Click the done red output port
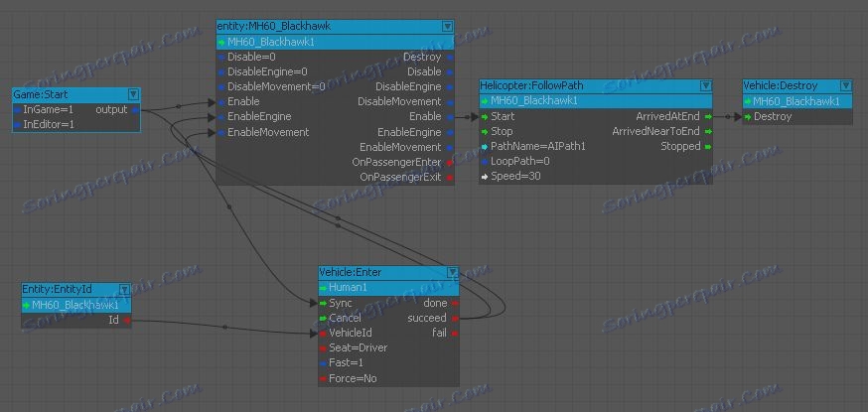868x412 pixels. point(454,303)
